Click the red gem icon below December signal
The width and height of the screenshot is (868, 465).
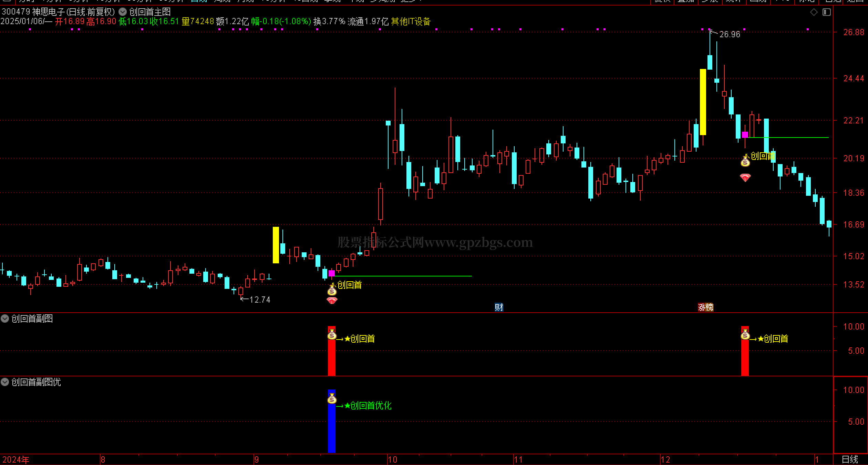[x=745, y=178]
